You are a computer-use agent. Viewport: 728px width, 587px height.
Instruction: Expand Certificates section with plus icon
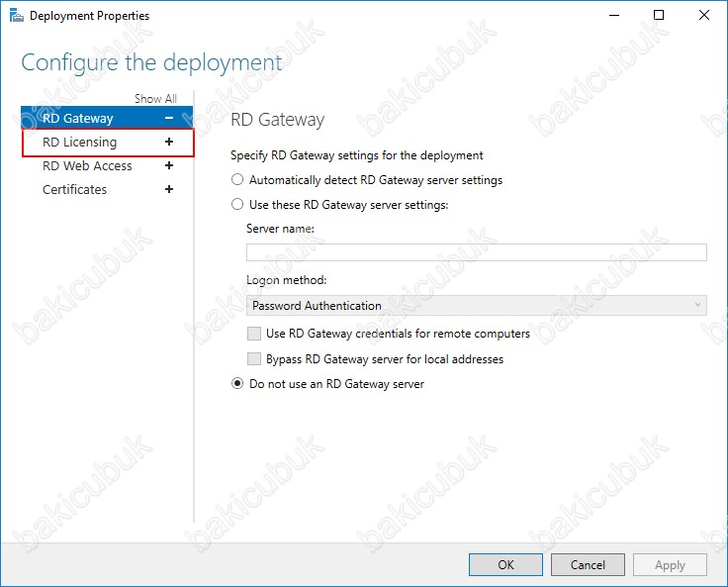tap(169, 189)
